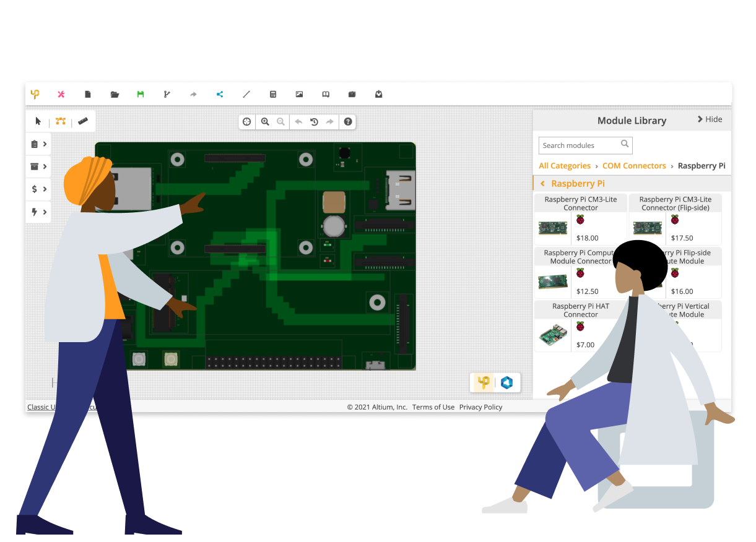Select the Raspberry Pi CM3-Lite Connector module
The height and width of the screenshot is (542, 756).
[x=581, y=220]
